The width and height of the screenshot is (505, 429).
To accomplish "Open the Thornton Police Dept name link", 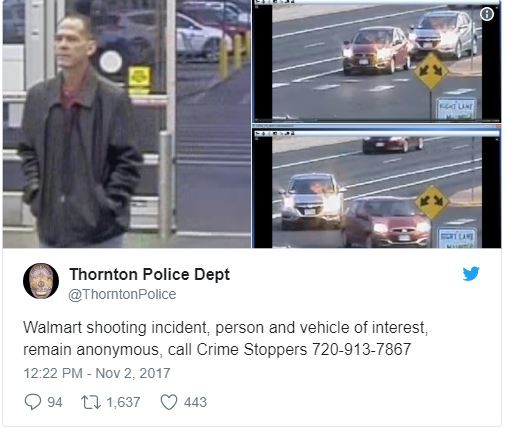I will pos(149,275).
